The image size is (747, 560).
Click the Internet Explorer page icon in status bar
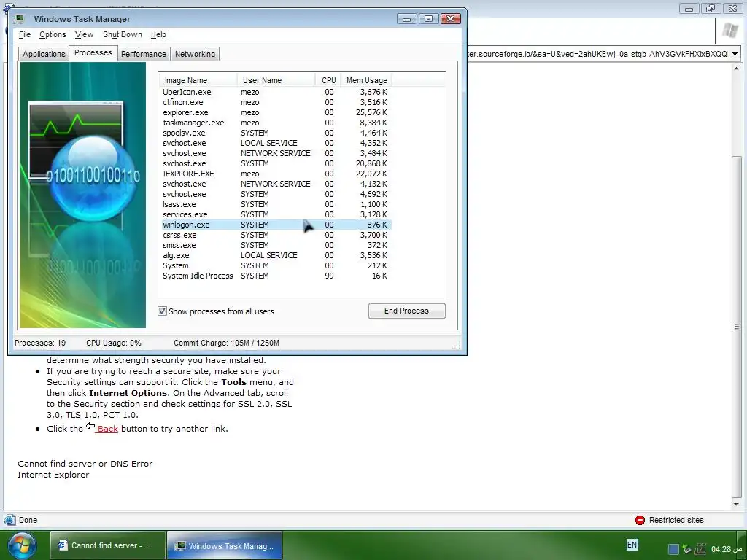9,520
